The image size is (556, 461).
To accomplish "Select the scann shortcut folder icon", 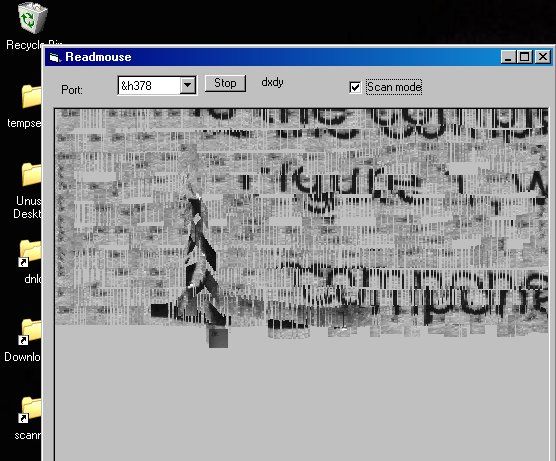I will tap(30, 410).
